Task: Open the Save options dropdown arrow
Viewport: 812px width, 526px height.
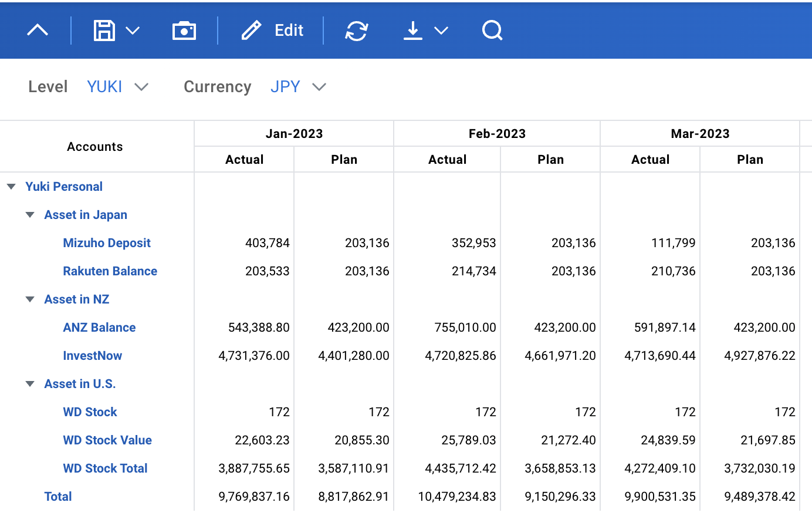Action: click(x=133, y=30)
